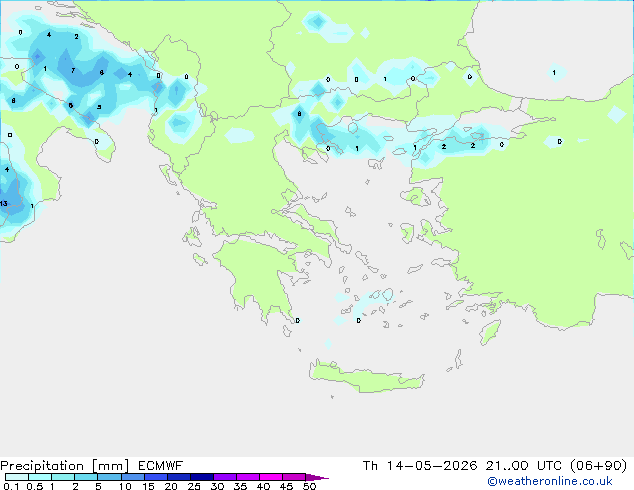Click the 'UTC' timezone label
The width and height of the screenshot is (634, 490).
click(549, 466)
